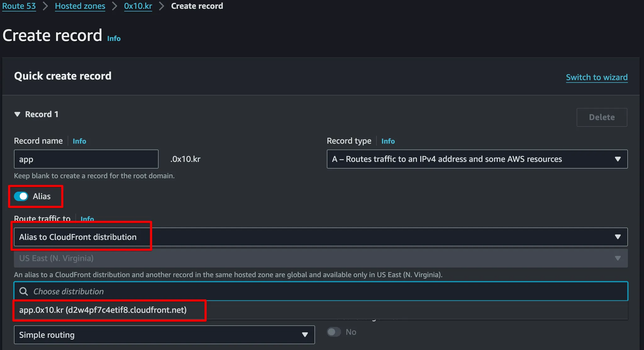The width and height of the screenshot is (644, 350).
Task: Click Info link beside Record name
Action: pyautogui.click(x=79, y=141)
